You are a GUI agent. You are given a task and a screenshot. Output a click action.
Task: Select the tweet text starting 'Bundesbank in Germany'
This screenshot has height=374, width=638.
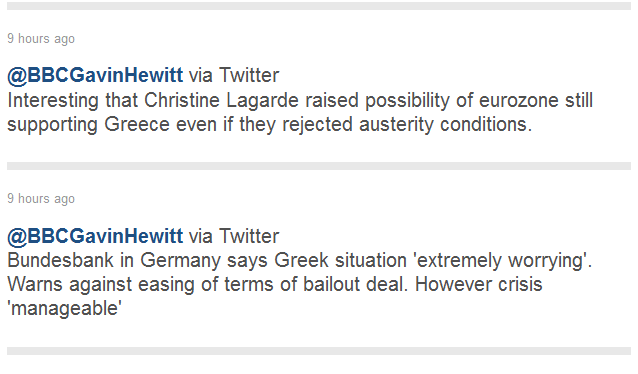pos(300,284)
